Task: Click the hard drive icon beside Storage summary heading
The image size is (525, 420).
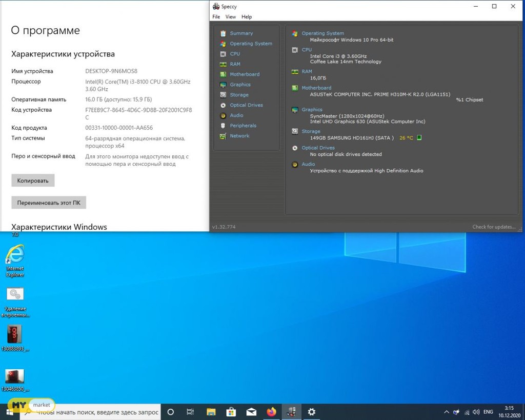Action: coord(295,131)
